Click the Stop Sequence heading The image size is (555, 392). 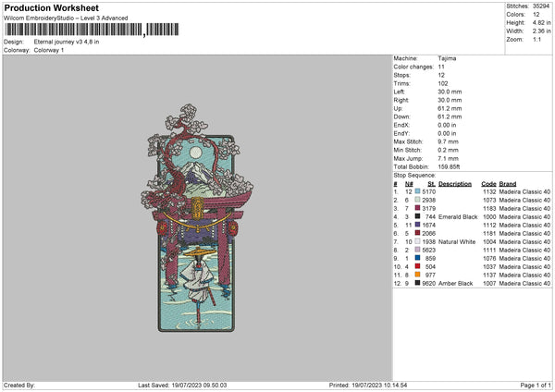pyautogui.click(x=414, y=176)
